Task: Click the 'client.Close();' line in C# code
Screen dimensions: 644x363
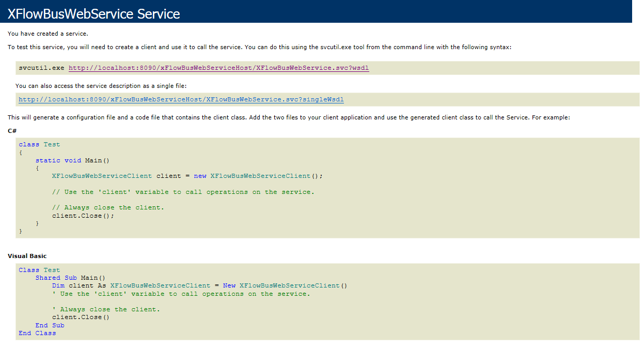Action: [x=82, y=215]
